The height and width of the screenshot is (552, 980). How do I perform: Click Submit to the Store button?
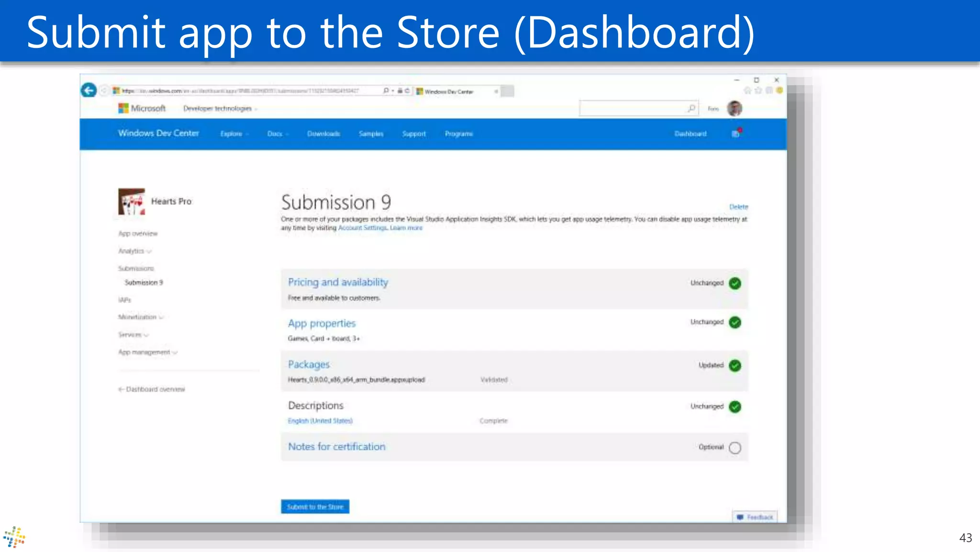(x=315, y=507)
